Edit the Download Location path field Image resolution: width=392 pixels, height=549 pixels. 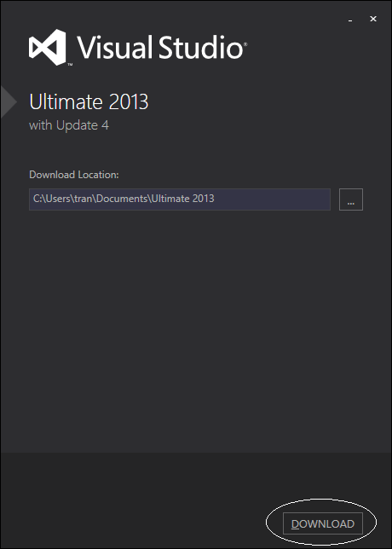(x=180, y=199)
